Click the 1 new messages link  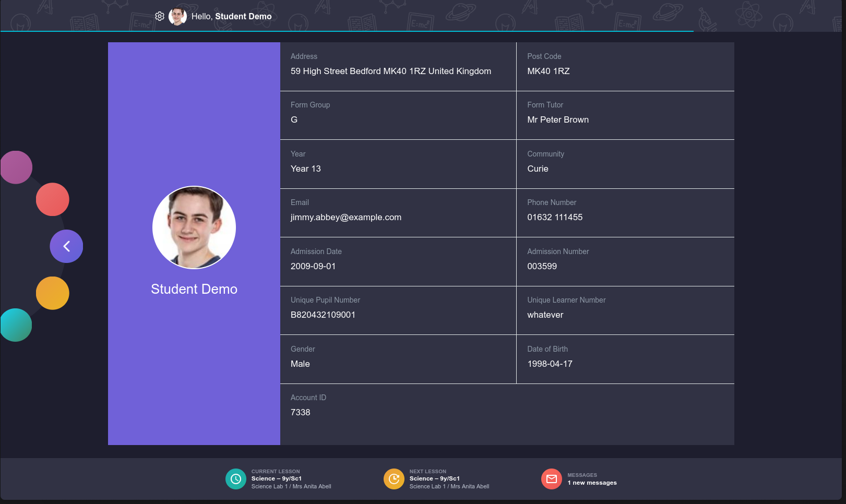point(592,483)
